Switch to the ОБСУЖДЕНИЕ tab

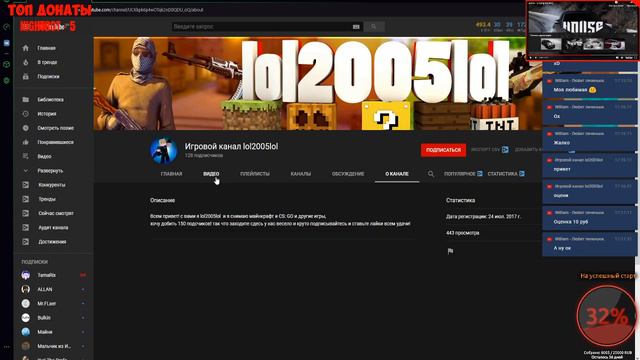coord(348,174)
